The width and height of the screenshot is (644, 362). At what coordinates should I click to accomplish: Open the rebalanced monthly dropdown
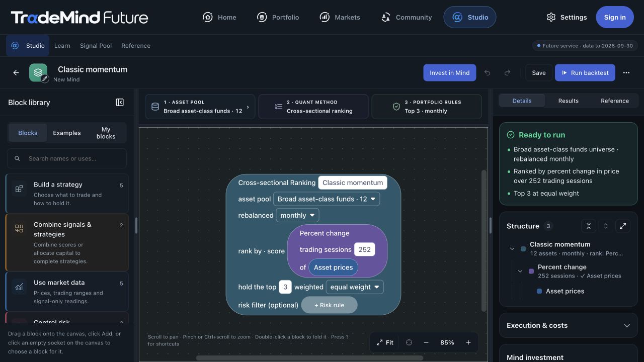tap(297, 215)
